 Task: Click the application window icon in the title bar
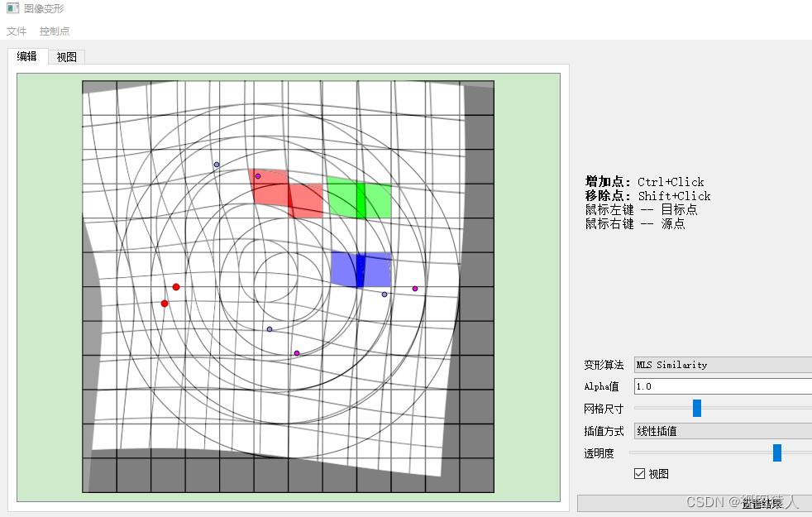click(x=12, y=8)
